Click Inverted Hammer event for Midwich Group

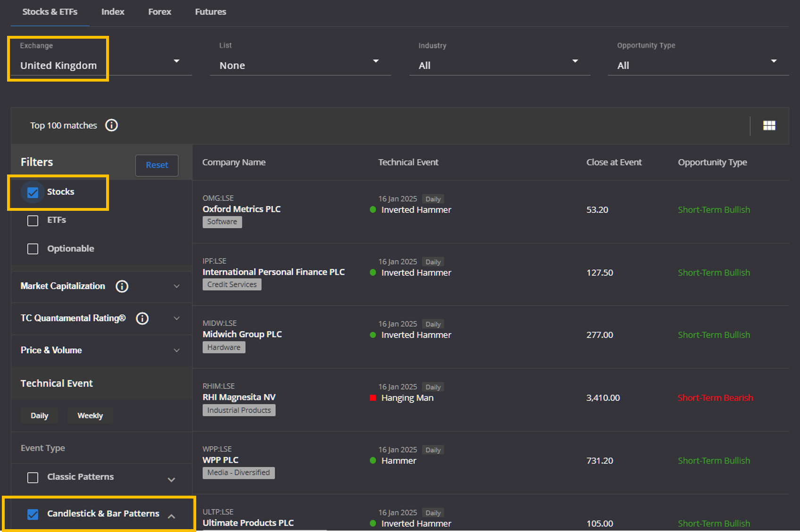pos(416,335)
